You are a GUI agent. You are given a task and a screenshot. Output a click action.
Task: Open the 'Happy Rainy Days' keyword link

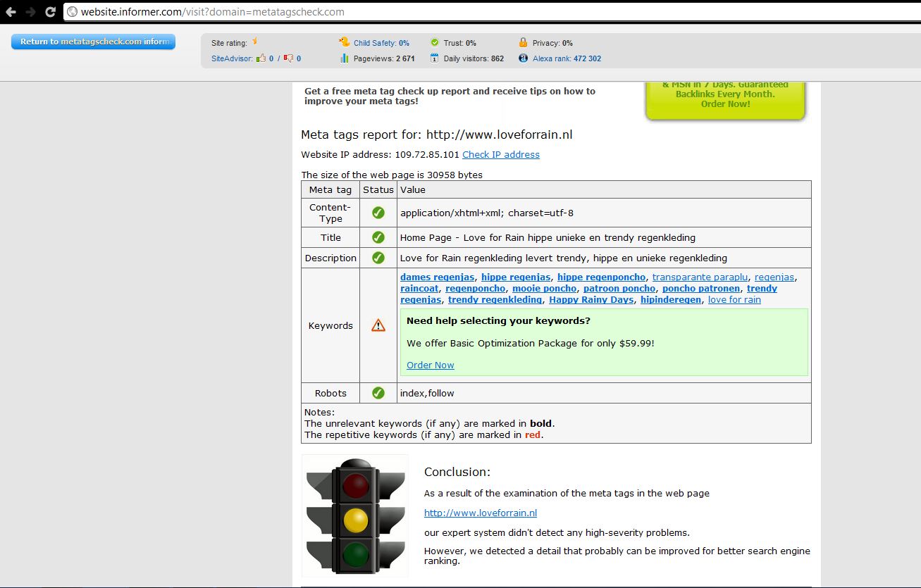(x=591, y=300)
